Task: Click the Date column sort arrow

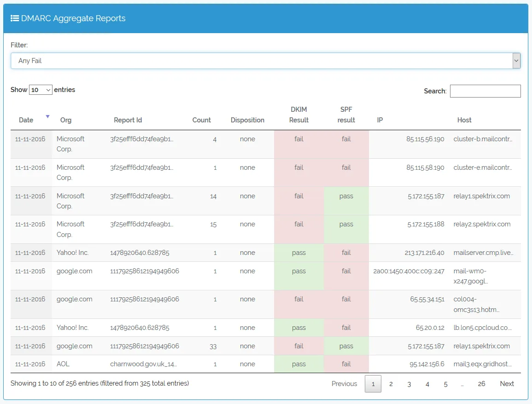Action: point(47,116)
